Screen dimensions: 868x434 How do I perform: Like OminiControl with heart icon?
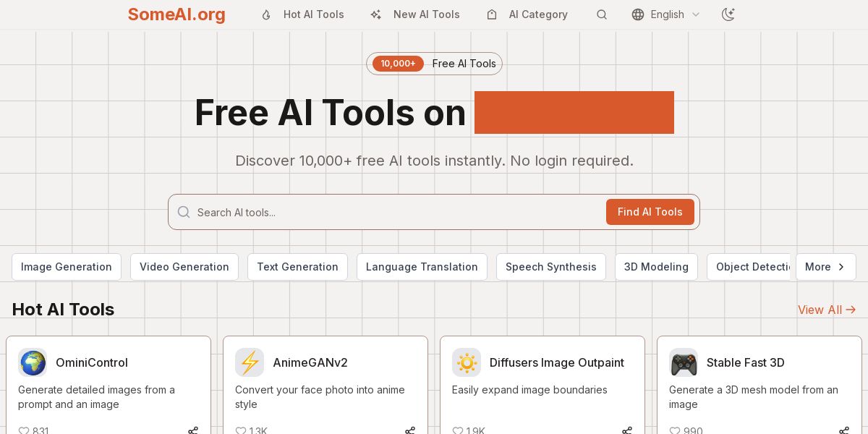(24, 430)
